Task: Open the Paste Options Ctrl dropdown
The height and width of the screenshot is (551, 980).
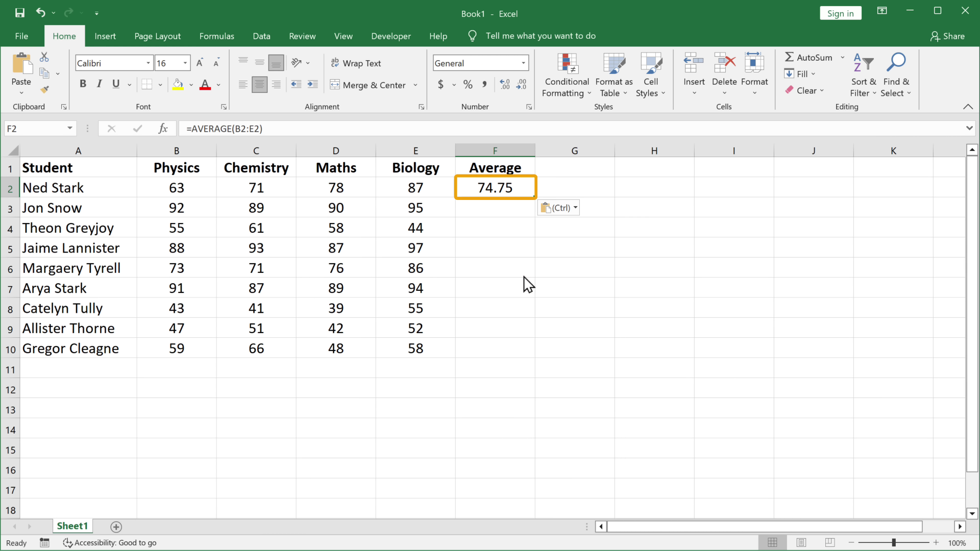Action: tap(559, 208)
